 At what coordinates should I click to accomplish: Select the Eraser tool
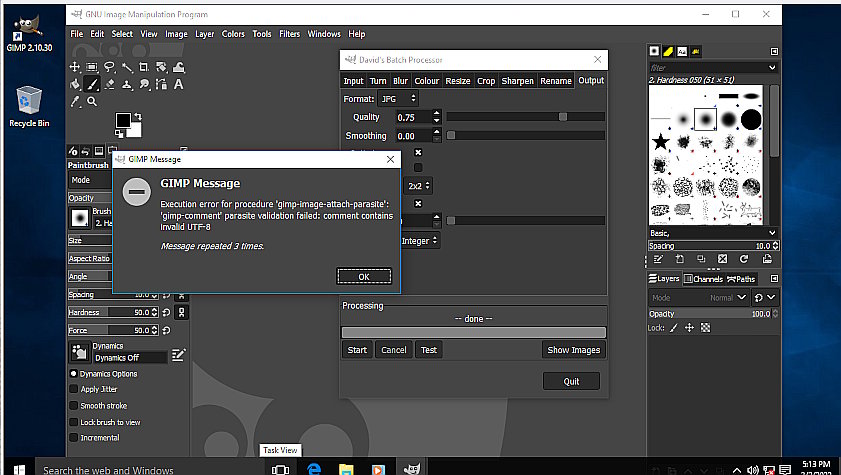(x=109, y=84)
